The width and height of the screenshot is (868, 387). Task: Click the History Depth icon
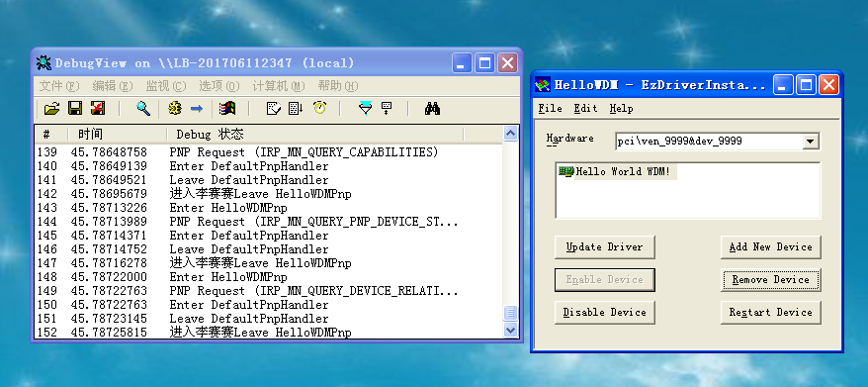click(387, 108)
